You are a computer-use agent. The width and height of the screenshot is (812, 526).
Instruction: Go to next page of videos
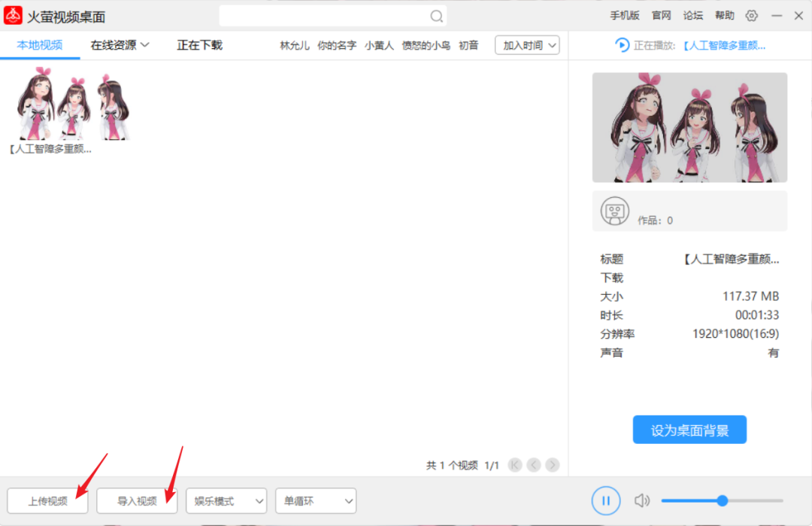[x=553, y=465]
